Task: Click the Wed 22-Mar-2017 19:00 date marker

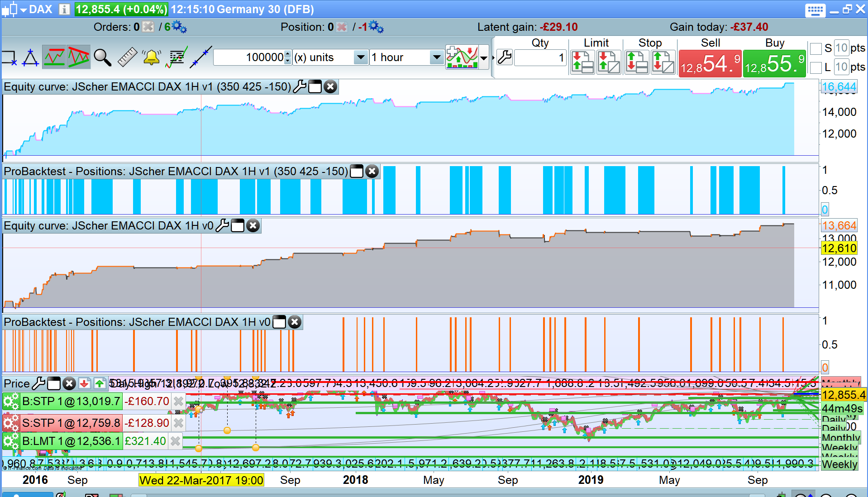Action: (x=201, y=480)
